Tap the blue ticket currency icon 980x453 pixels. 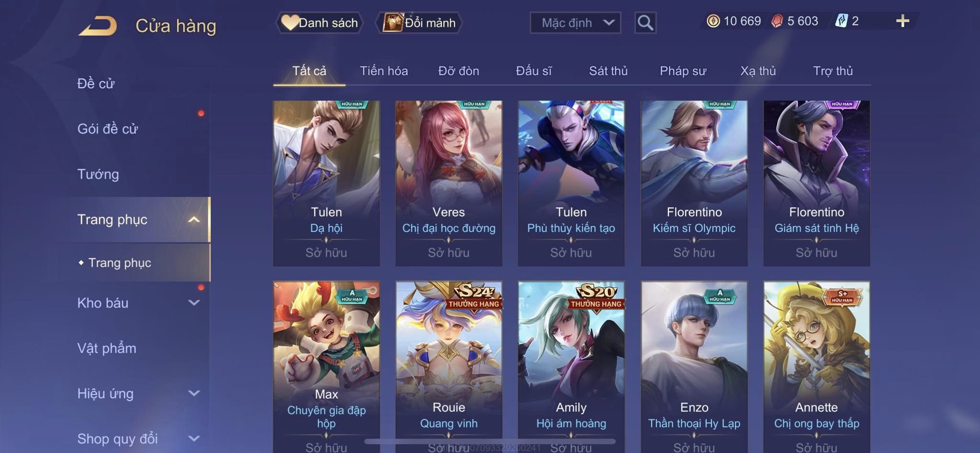click(841, 21)
